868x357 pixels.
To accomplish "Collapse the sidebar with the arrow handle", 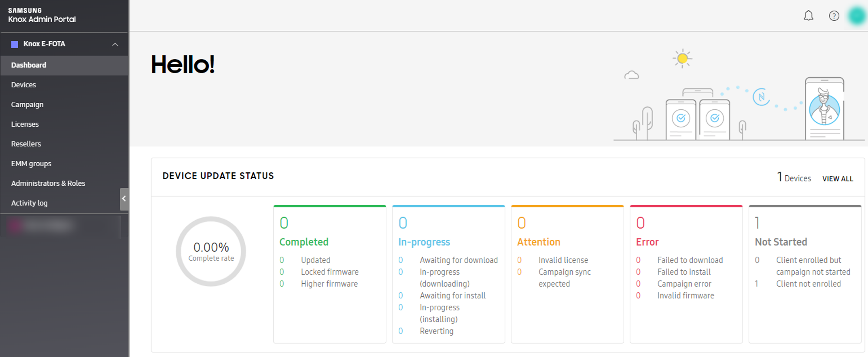I will point(124,199).
